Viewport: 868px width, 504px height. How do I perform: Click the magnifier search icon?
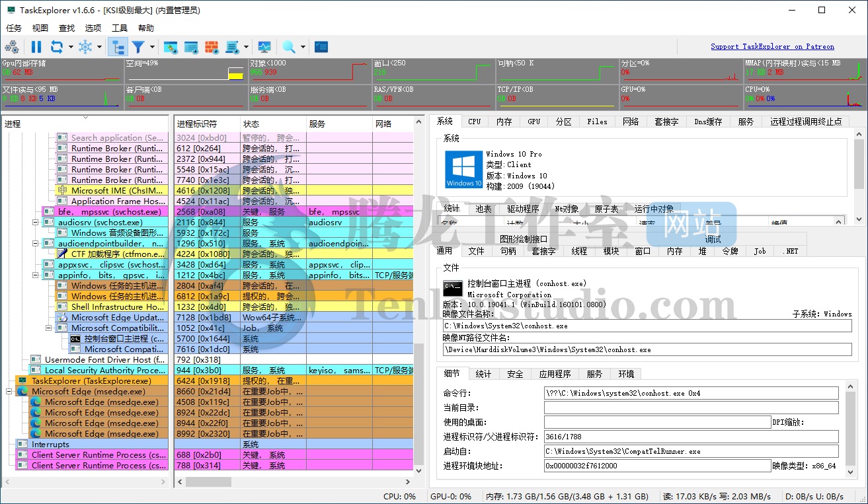(x=289, y=47)
